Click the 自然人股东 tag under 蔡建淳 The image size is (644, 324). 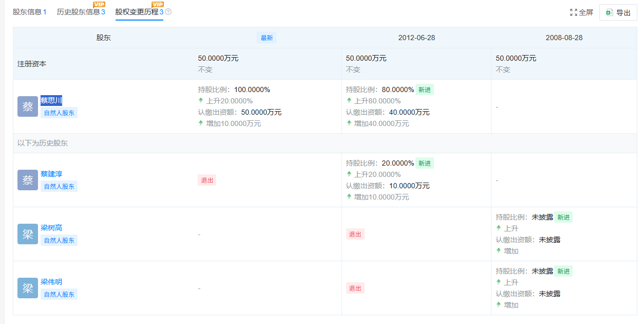(59, 186)
